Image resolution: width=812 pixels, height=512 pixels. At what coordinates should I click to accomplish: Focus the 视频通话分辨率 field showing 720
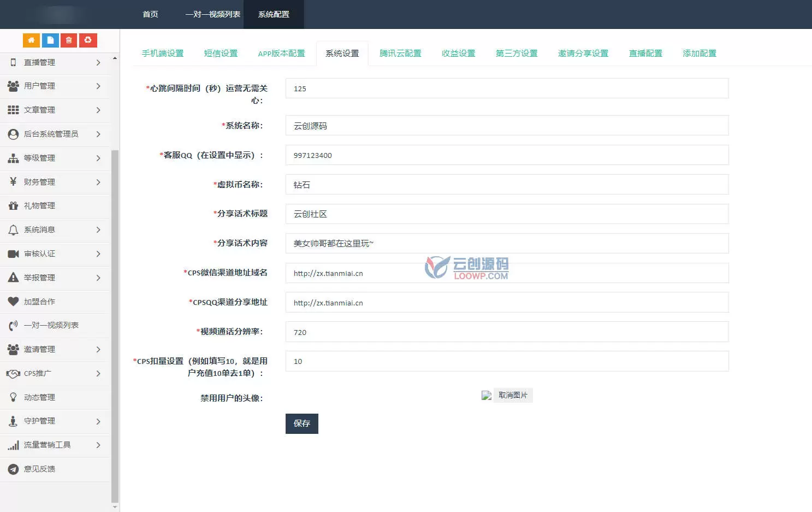click(x=507, y=332)
